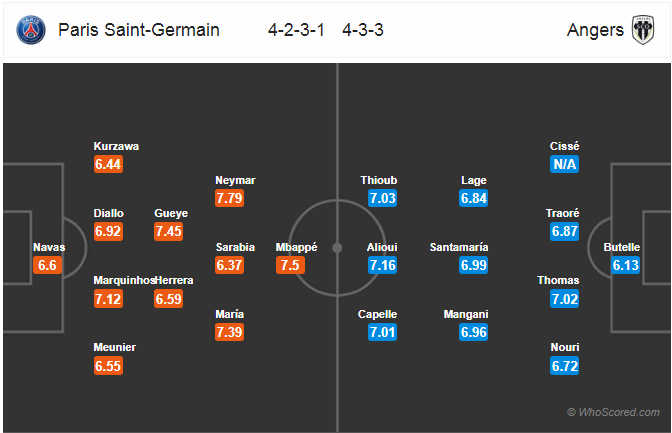Click Cissé's N/A rating badge
The width and height of the screenshot is (672, 433).
point(564,164)
